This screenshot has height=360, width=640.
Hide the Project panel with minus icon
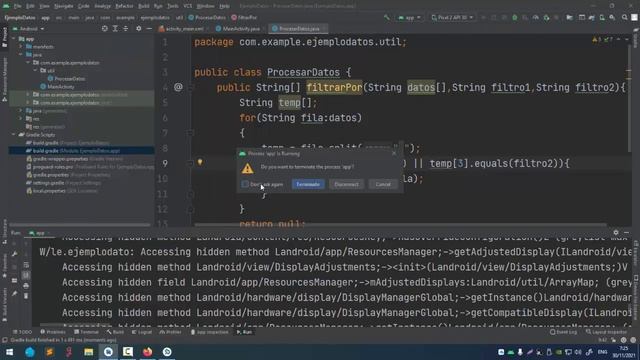(x=149, y=29)
